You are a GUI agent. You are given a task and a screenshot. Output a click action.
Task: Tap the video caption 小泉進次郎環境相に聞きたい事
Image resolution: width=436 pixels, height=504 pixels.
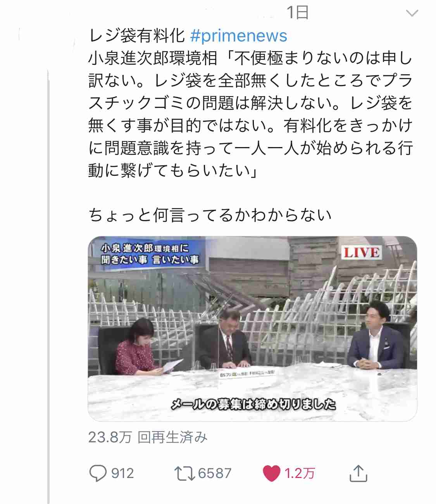(x=150, y=254)
